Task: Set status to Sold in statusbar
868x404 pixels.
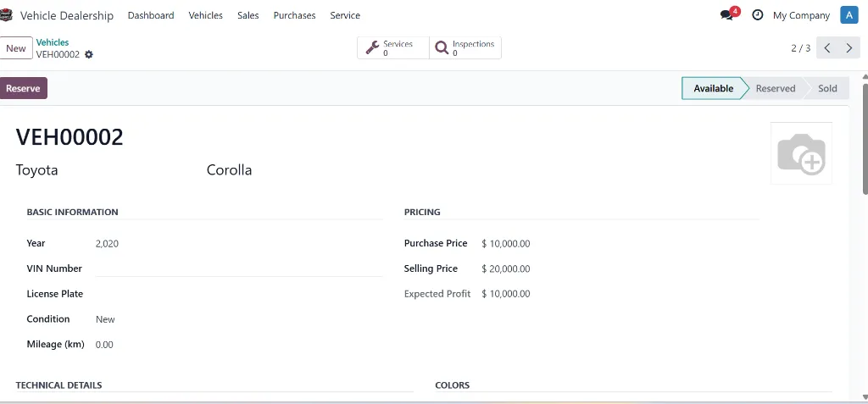Action: (827, 89)
